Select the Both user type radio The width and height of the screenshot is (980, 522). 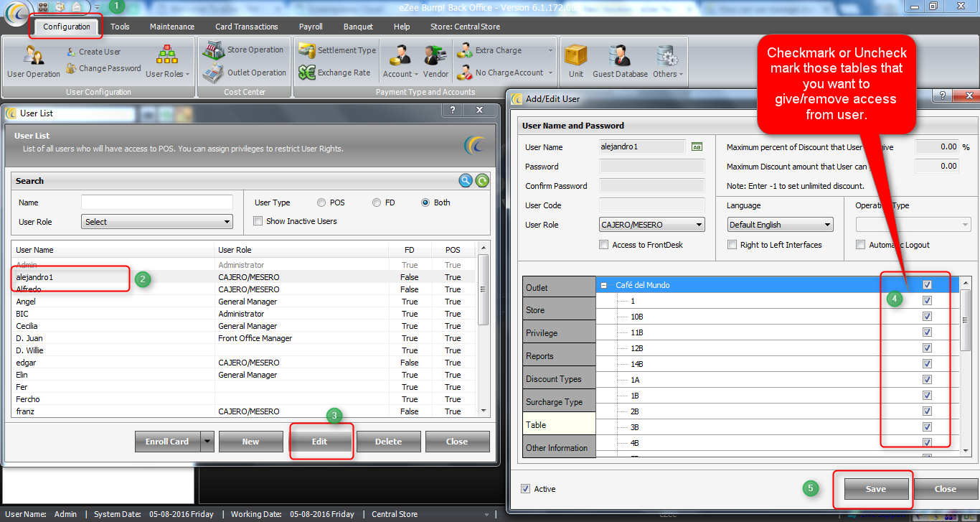click(x=425, y=202)
